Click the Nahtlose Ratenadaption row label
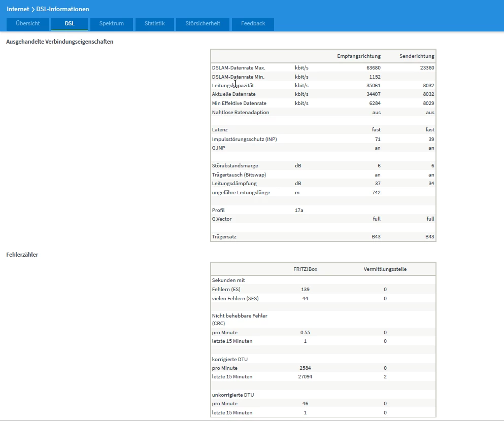 pyautogui.click(x=241, y=112)
